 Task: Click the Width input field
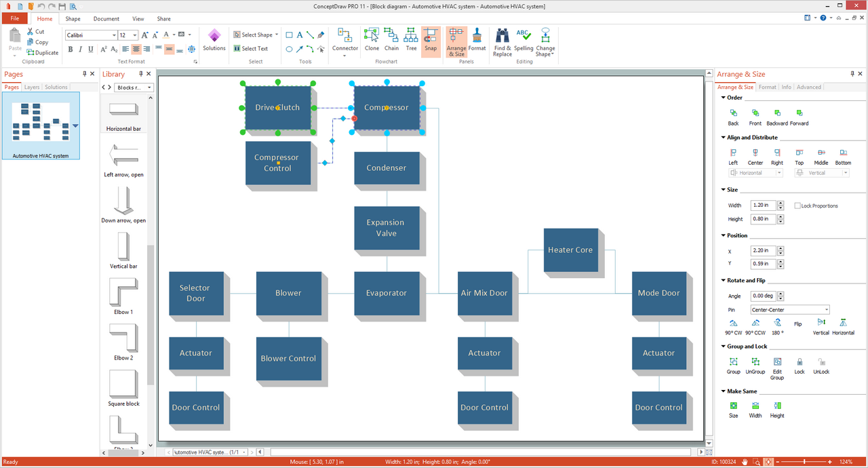click(x=763, y=206)
